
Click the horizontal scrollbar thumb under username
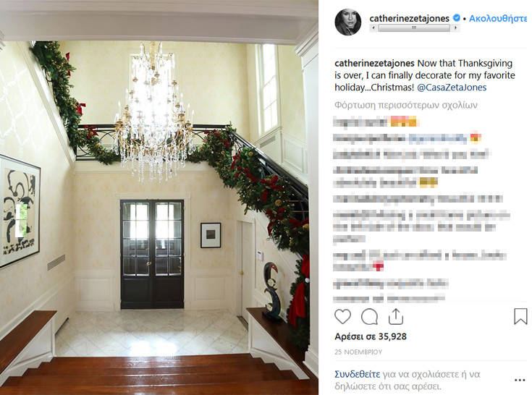pyautogui.click(x=414, y=27)
